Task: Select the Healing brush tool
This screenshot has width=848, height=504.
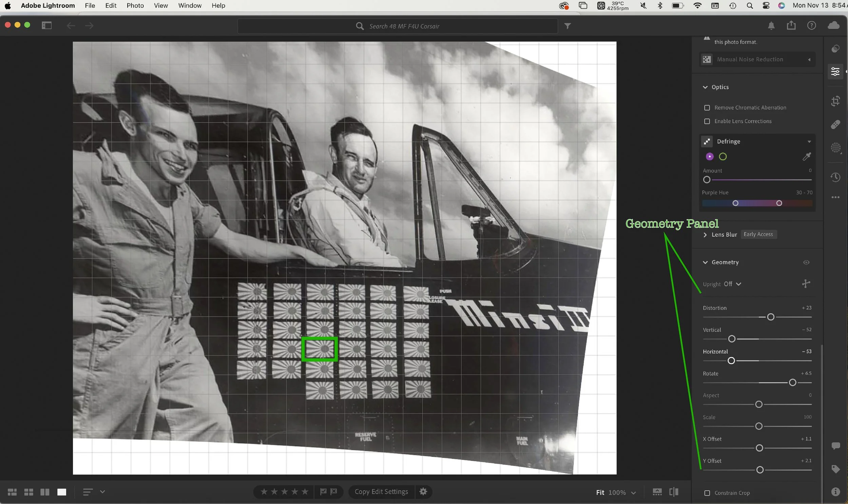Action: click(x=835, y=125)
